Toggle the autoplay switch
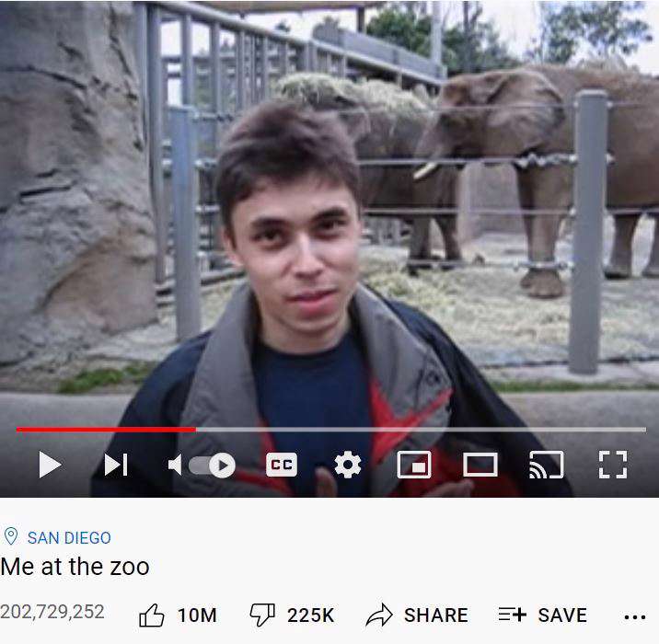 click(x=213, y=465)
